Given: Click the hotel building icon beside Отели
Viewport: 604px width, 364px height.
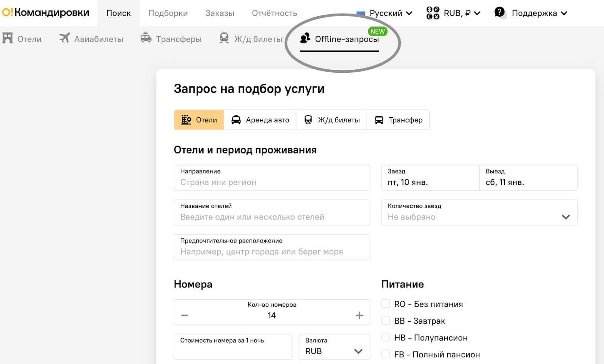Looking at the screenshot, I should pos(8,38).
